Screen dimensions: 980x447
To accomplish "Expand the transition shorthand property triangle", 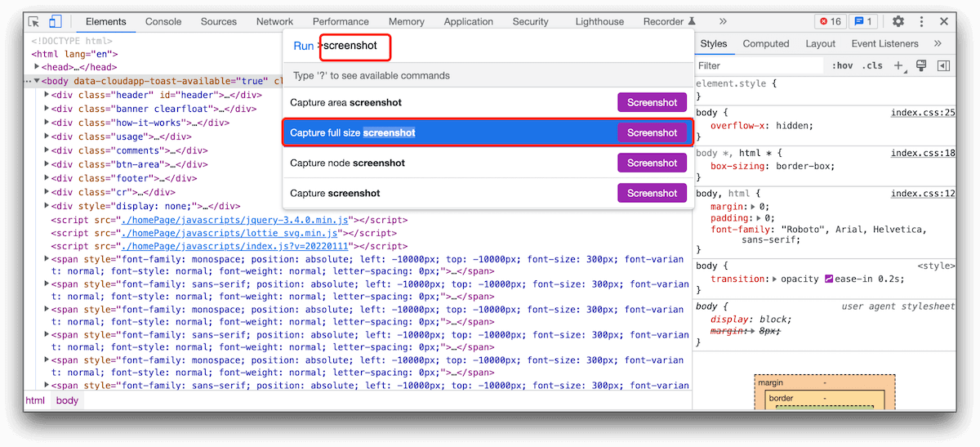I will pyautogui.click(x=774, y=279).
